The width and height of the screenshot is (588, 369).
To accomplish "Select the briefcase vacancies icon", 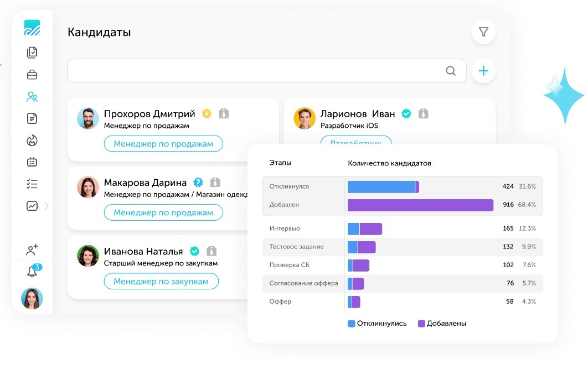I will 32,74.
